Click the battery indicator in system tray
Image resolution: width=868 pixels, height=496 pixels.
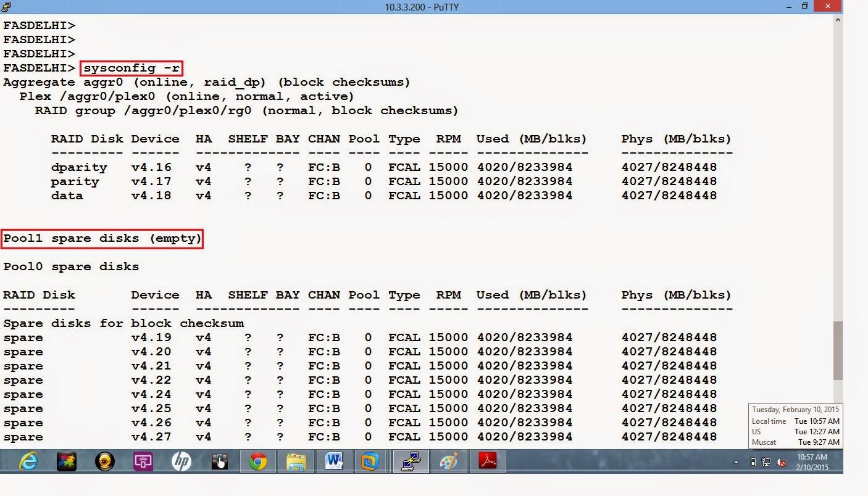754,461
